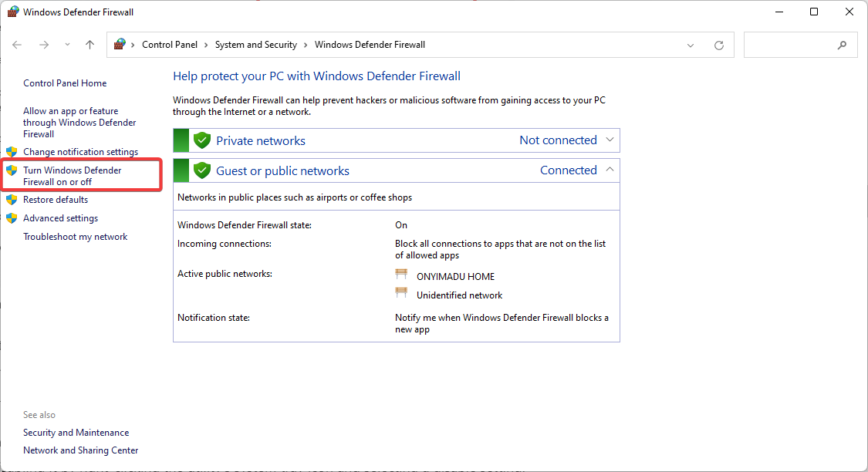The image size is (868, 472).
Task: Click the firewall state value On
Action: click(x=401, y=225)
